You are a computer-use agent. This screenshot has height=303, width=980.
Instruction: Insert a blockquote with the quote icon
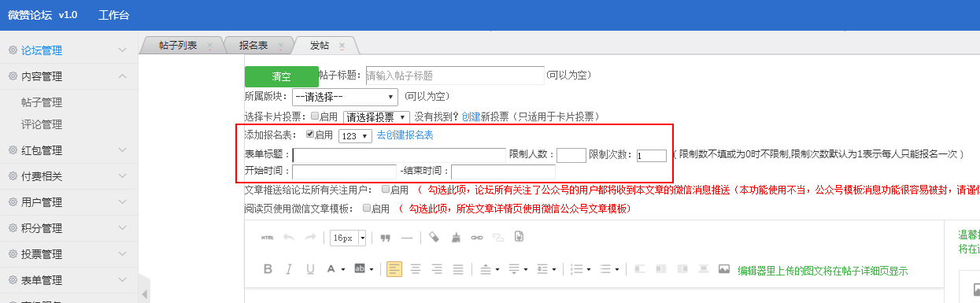(386, 237)
